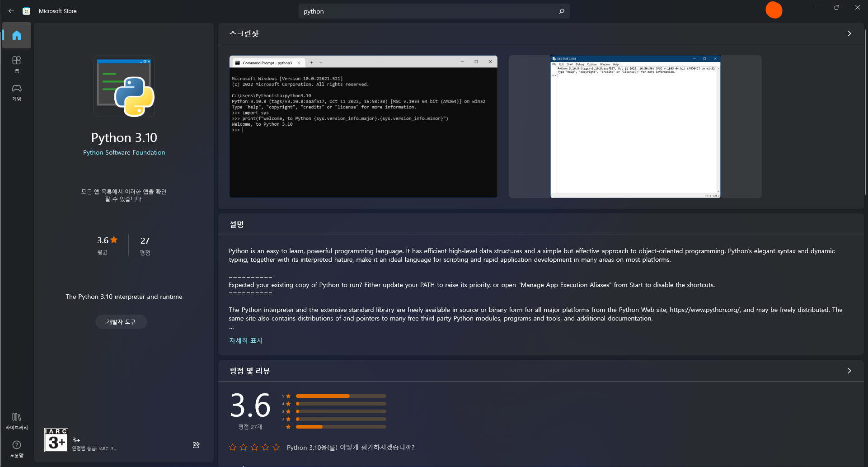
Task: Show more of the description text
Action: point(246,340)
